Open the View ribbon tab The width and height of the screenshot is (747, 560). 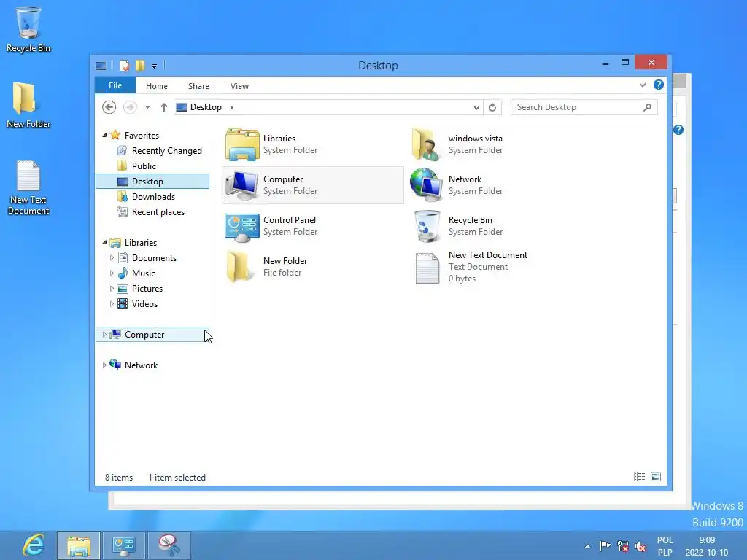pos(239,86)
